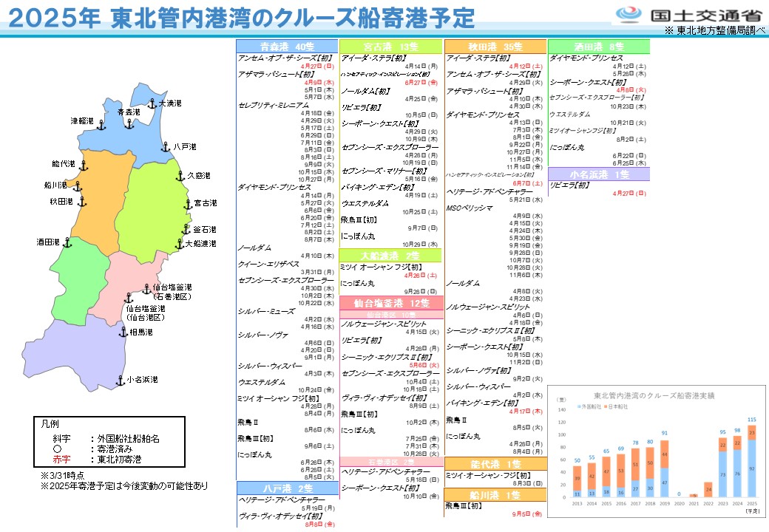Viewport: 769px width, 532px height.
Task: Select the anchor marker for 宮古港 on the map
Action: click(x=187, y=204)
